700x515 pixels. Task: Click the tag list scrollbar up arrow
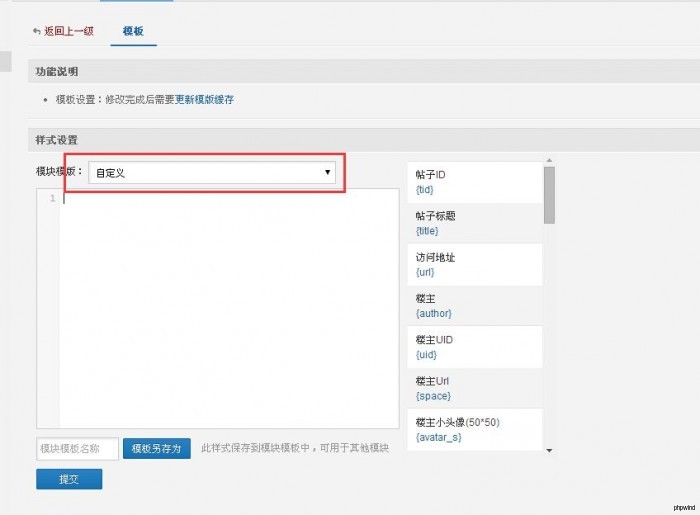(549, 161)
